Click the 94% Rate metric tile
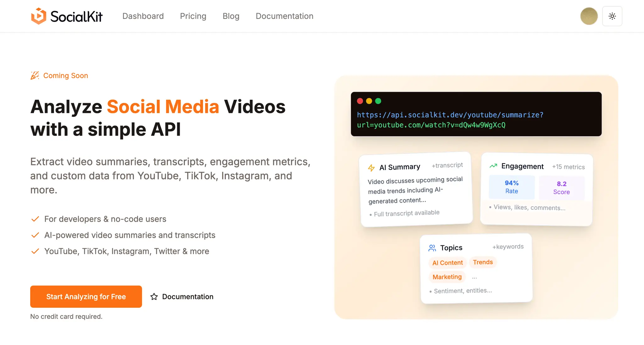The width and height of the screenshot is (644, 345). pyautogui.click(x=512, y=187)
